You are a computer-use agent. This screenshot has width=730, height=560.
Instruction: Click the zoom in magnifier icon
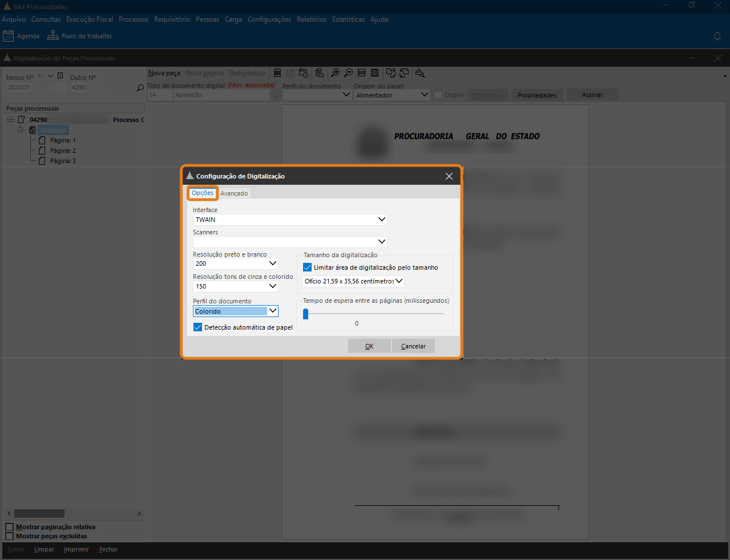(335, 73)
